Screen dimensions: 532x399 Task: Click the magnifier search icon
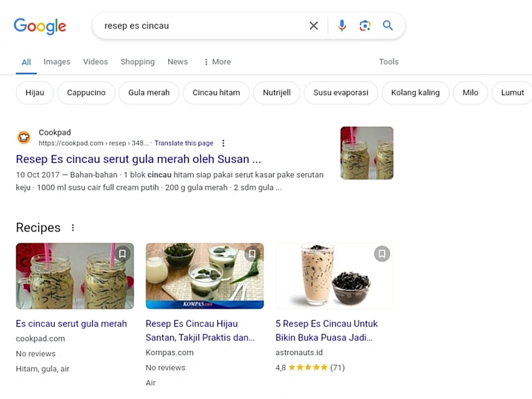(x=388, y=25)
